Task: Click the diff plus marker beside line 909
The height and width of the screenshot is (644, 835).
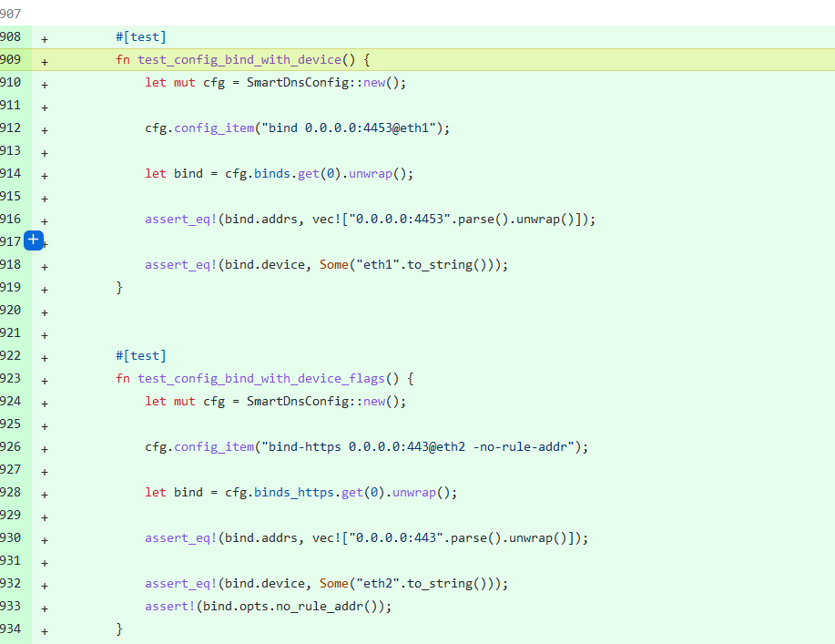Action: [44, 59]
